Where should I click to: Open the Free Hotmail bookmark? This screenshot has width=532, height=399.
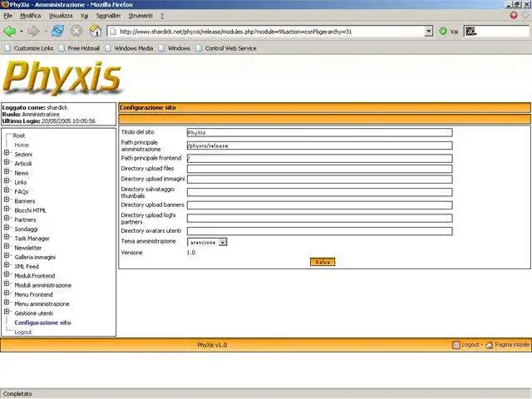79,48
